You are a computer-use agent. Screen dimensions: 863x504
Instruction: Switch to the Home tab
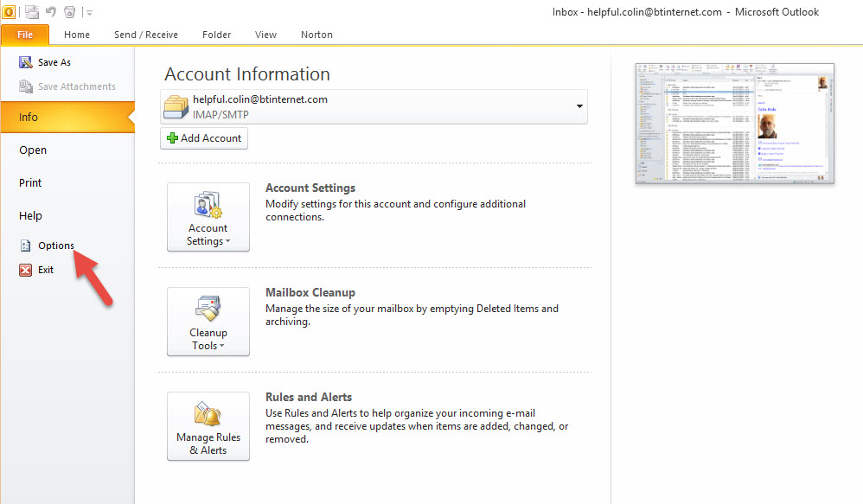(76, 35)
